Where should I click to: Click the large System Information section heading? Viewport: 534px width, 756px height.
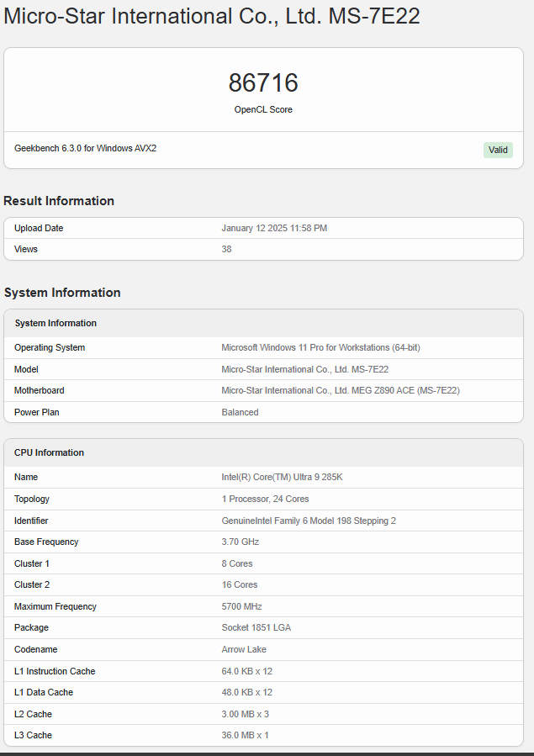click(x=62, y=292)
